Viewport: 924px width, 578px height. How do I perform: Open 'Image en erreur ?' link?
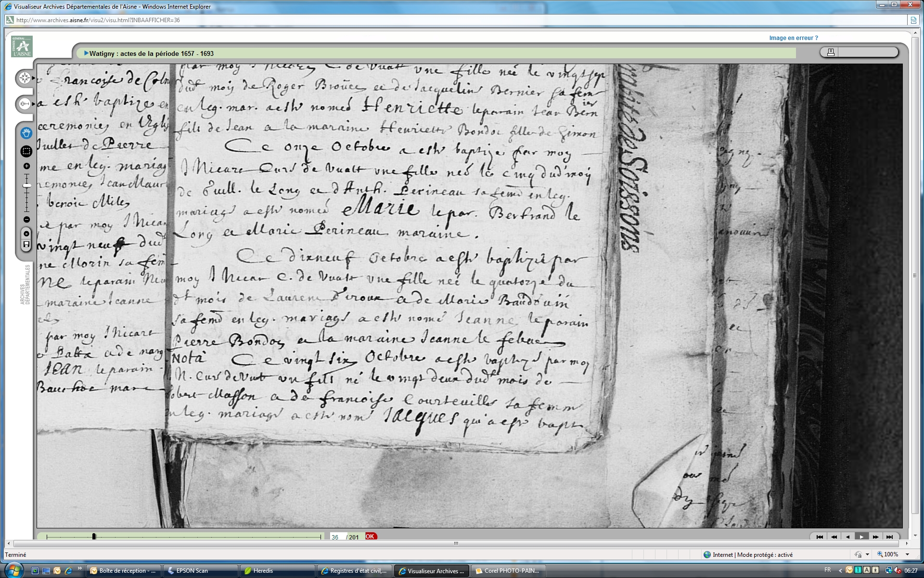(x=793, y=38)
